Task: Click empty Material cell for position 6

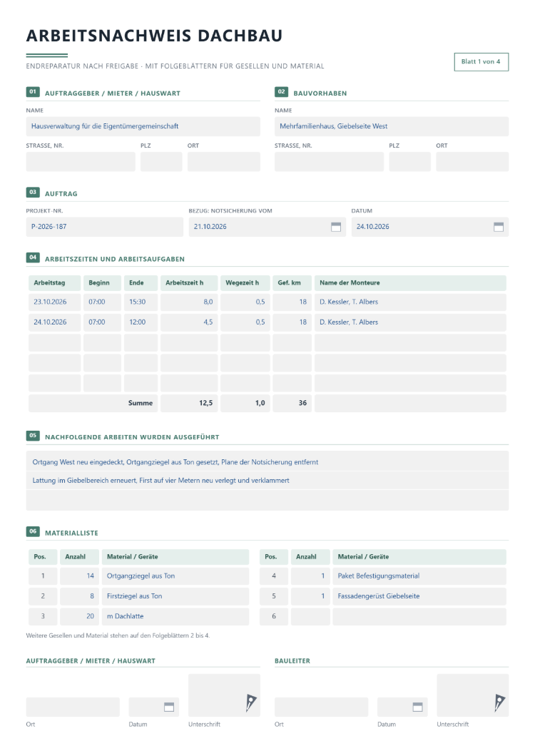Action: click(x=419, y=617)
